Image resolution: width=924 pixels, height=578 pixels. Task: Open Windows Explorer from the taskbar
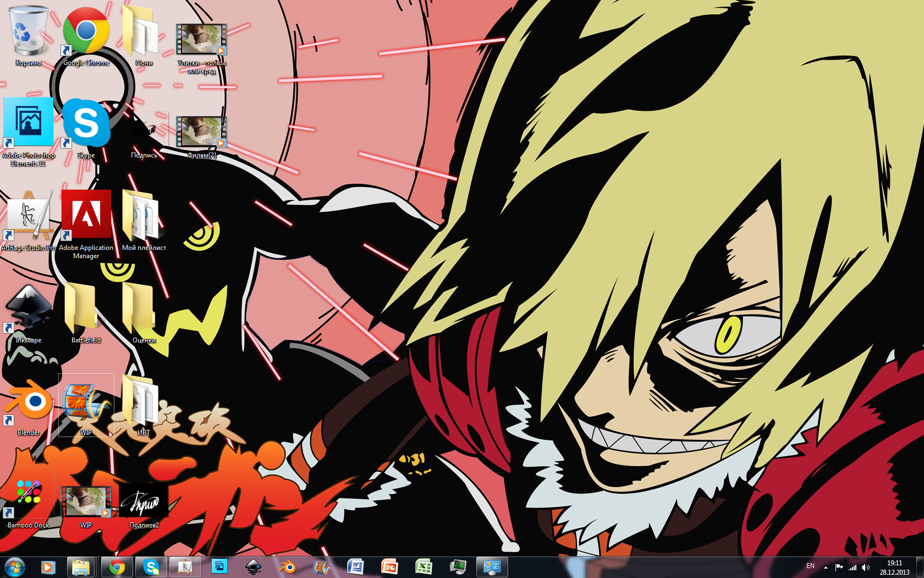pos(81,567)
